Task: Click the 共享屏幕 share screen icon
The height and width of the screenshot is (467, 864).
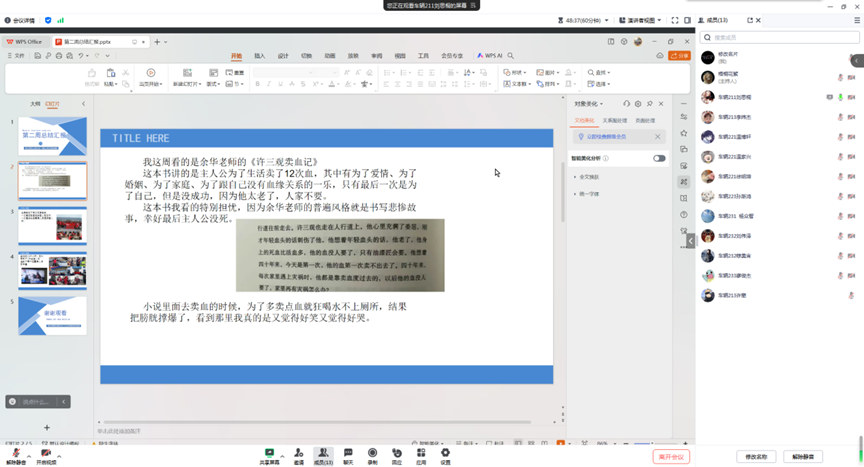Action: [x=269, y=453]
